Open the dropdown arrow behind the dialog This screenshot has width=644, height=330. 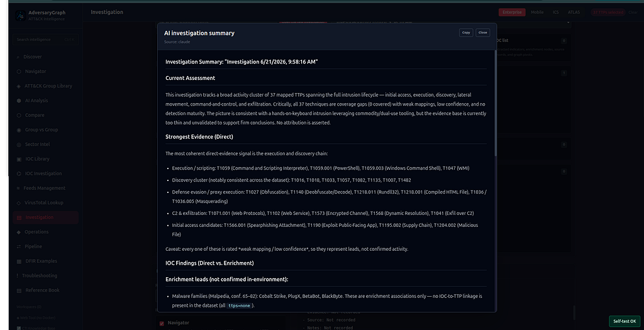568,22
